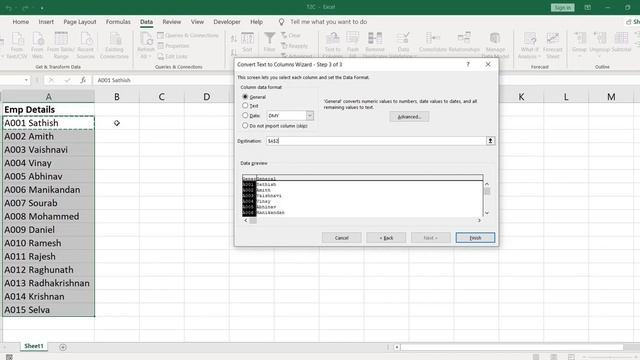Viewport: 640px width, 360px height.
Task: Click the Sign in button
Action: point(562,7)
